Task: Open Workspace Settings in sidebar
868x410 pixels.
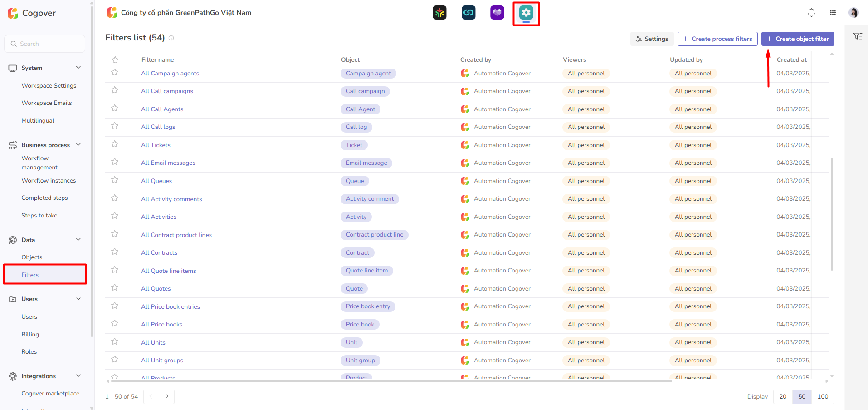Action: tap(49, 85)
